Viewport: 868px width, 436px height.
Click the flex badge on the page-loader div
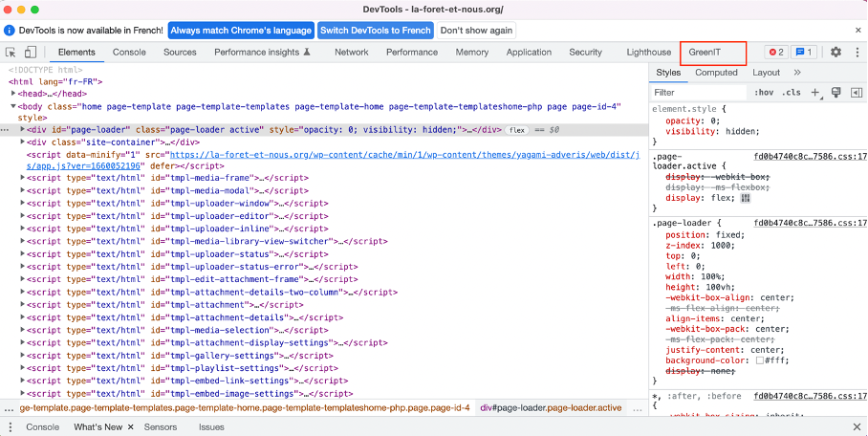pos(517,130)
